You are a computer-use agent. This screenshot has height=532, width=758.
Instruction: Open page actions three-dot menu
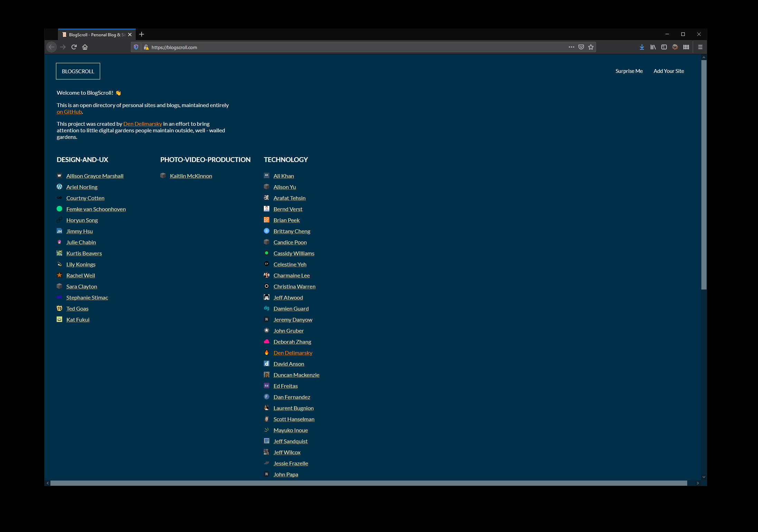pos(571,47)
